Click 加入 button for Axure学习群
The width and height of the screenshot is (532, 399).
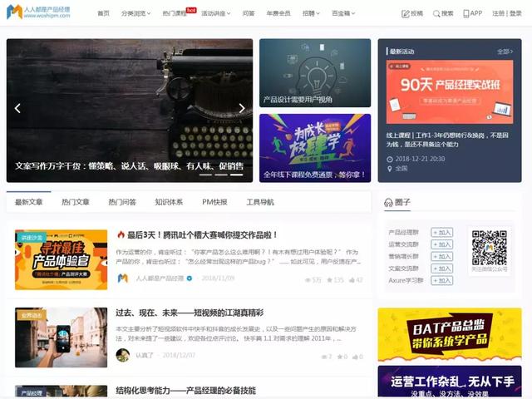pyautogui.click(x=441, y=280)
